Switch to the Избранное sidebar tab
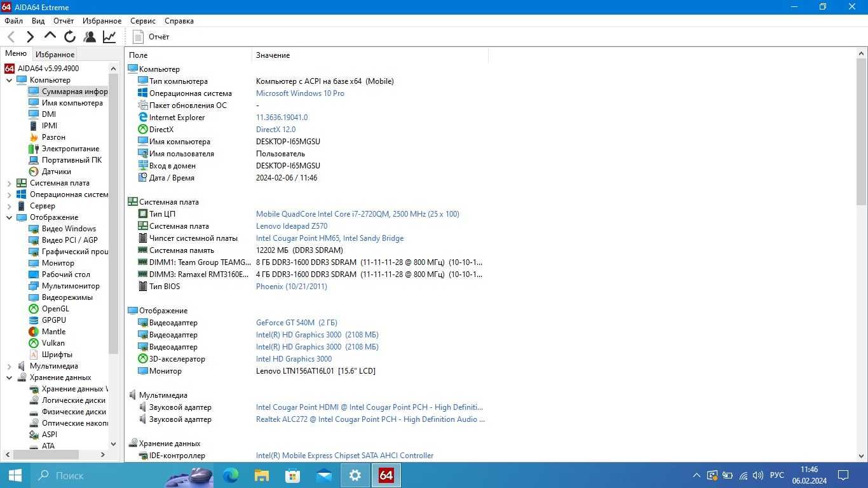The height and width of the screenshot is (488, 868). point(55,55)
